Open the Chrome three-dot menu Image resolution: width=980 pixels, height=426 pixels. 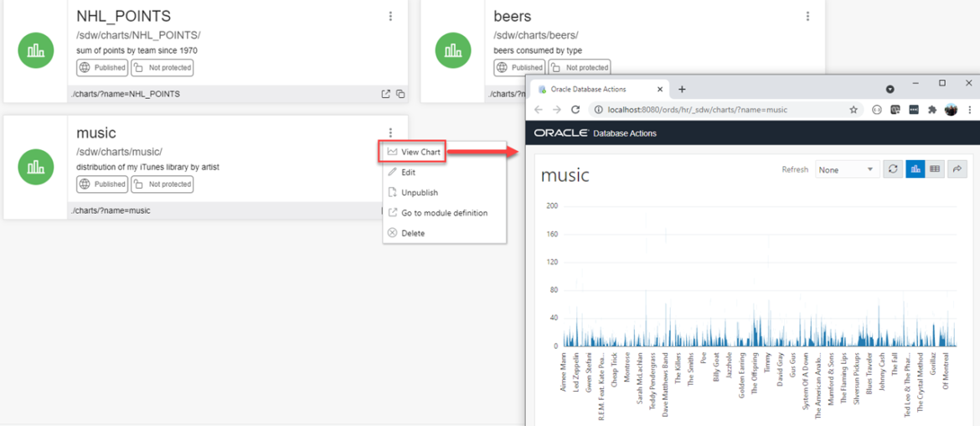point(969,110)
